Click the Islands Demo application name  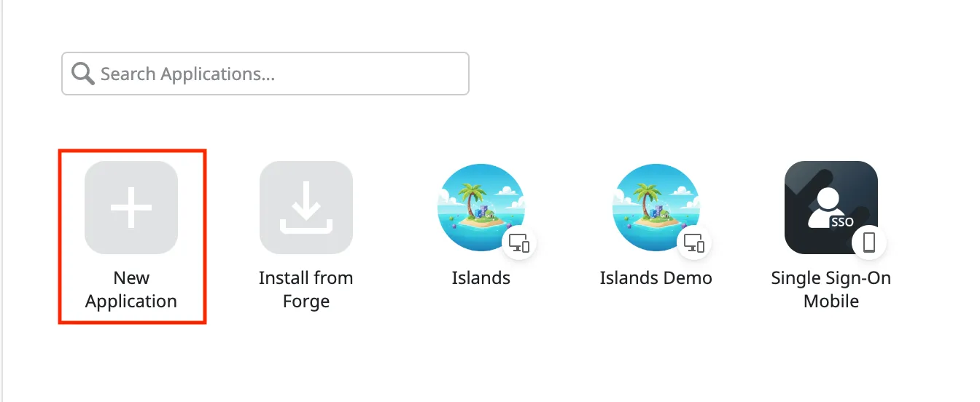pos(656,277)
